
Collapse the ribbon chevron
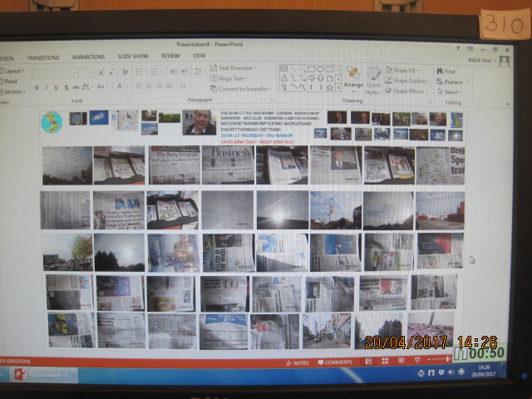click(x=507, y=104)
